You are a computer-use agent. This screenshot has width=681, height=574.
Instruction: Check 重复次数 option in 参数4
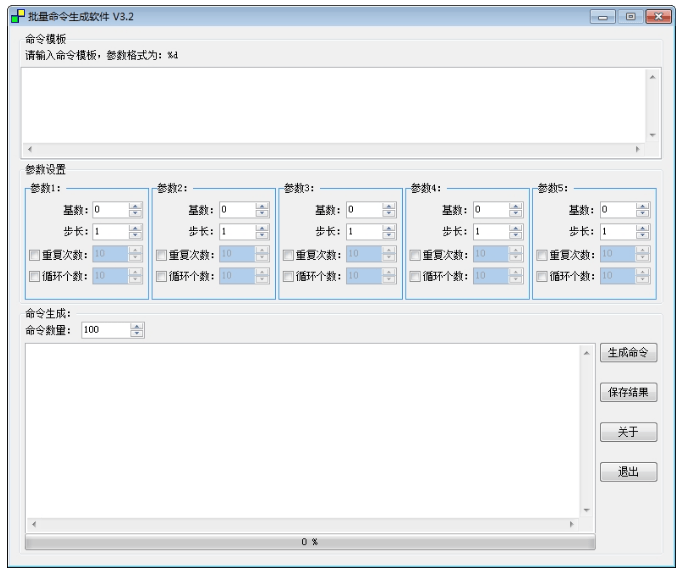[x=415, y=255]
